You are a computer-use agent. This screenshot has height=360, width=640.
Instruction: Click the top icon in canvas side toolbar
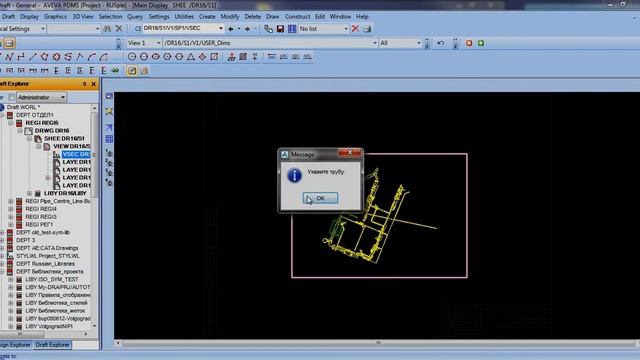click(x=109, y=96)
